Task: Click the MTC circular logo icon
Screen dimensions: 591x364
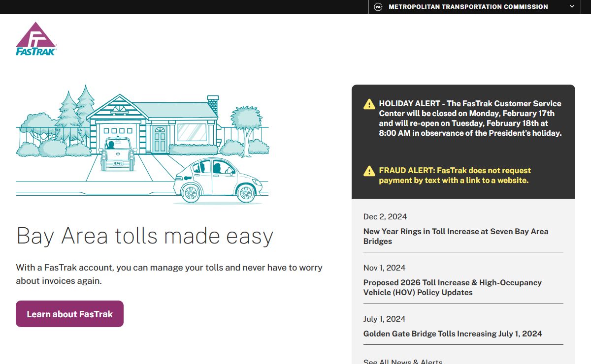Action: click(378, 7)
